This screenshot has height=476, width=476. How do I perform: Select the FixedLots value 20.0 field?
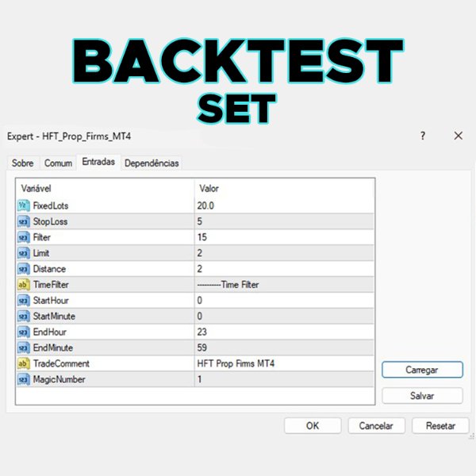(284, 205)
